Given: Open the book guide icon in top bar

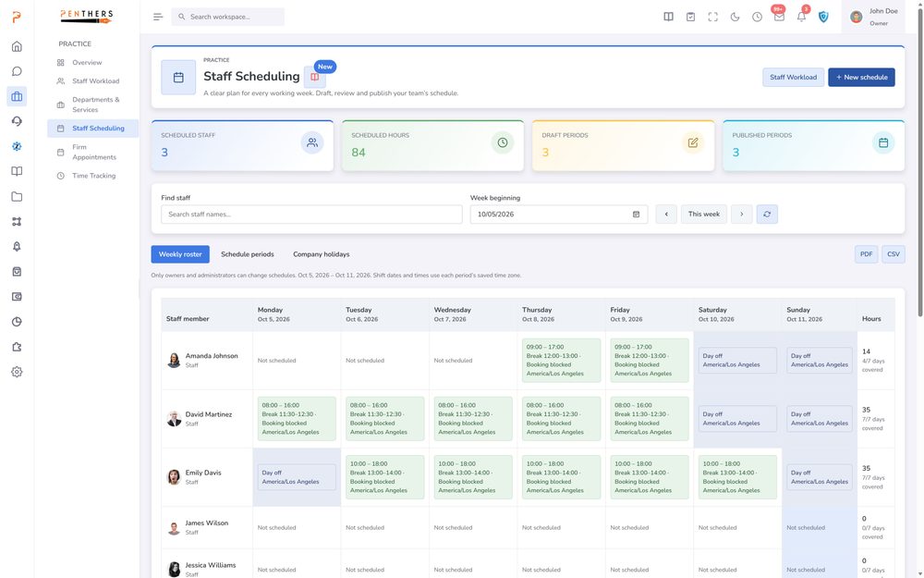Looking at the screenshot, I should (668, 17).
